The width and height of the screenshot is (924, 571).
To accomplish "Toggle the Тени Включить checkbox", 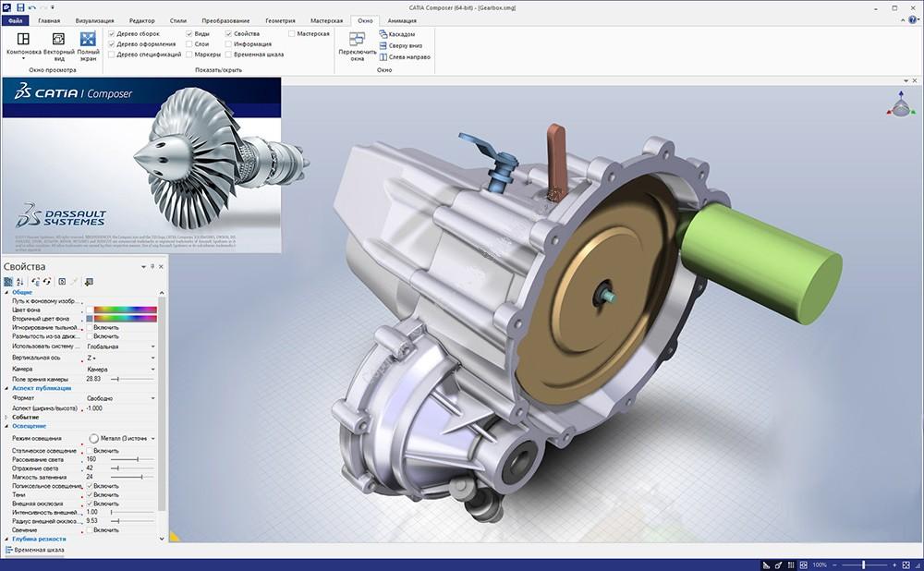I will tap(90, 494).
